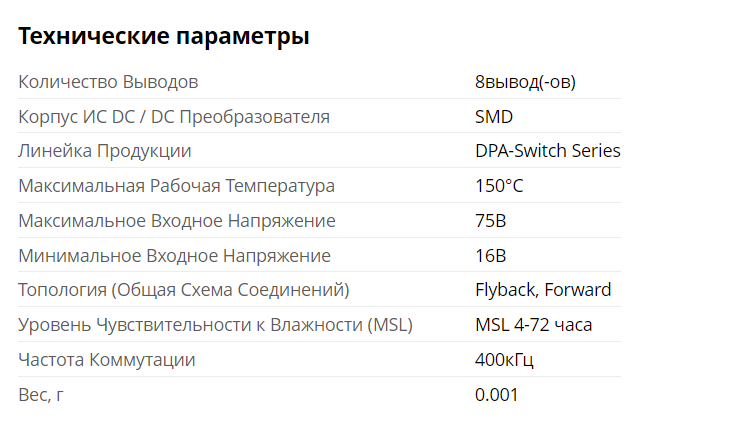Select the "75В" voltage value

coord(491,220)
